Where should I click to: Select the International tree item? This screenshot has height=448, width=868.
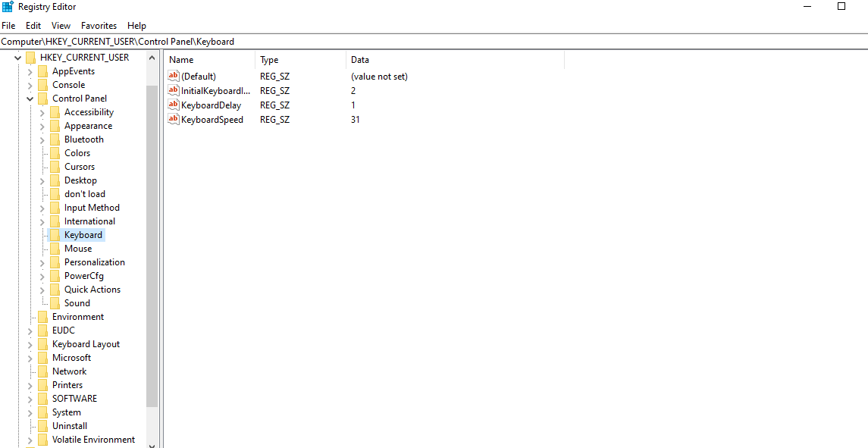pos(89,221)
